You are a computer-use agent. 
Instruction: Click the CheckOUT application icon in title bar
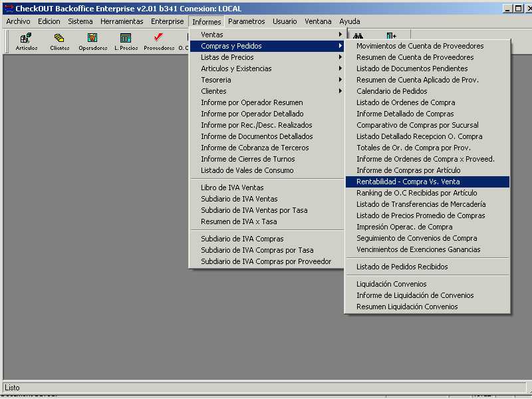click(9, 9)
